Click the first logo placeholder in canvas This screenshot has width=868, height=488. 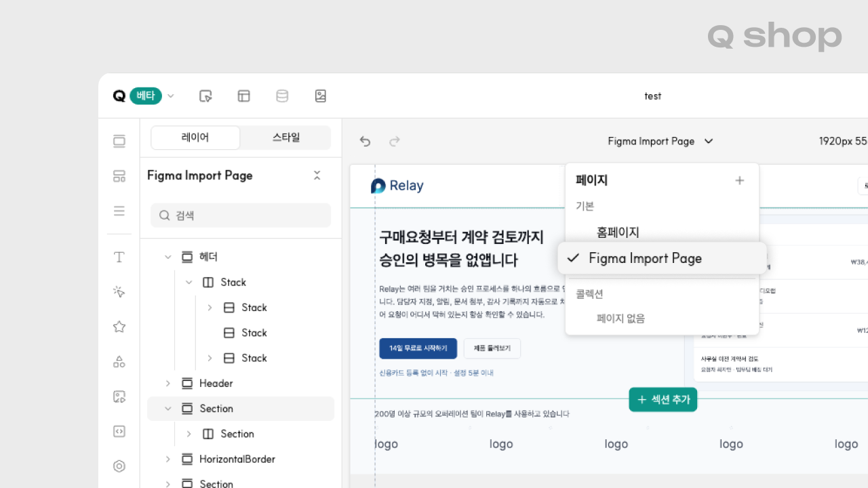pyautogui.click(x=387, y=444)
